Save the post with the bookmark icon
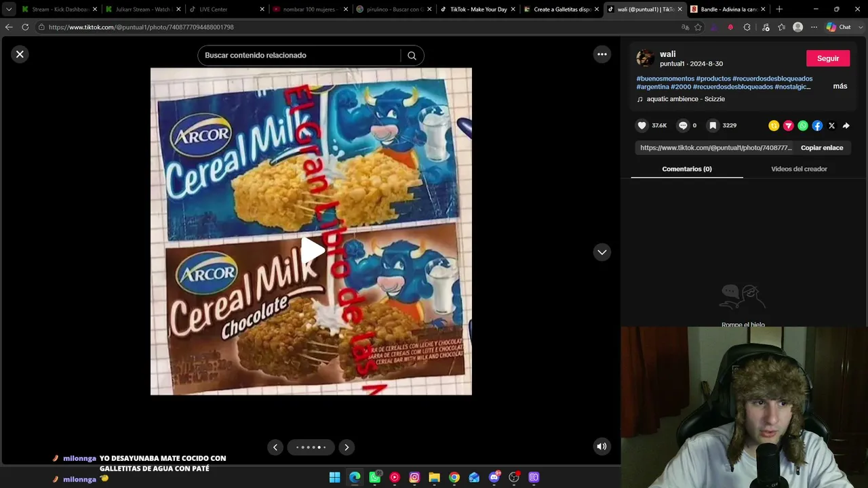The image size is (868, 488). pyautogui.click(x=713, y=125)
